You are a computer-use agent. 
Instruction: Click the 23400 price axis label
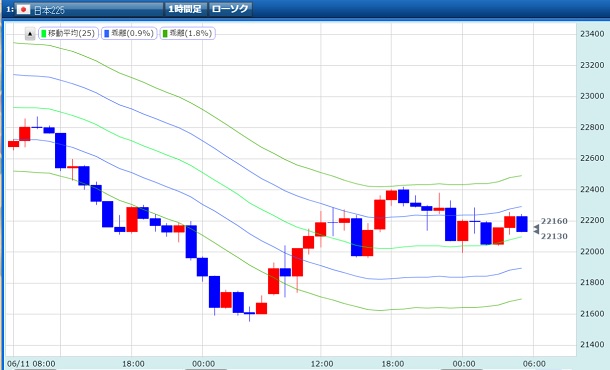592,34
